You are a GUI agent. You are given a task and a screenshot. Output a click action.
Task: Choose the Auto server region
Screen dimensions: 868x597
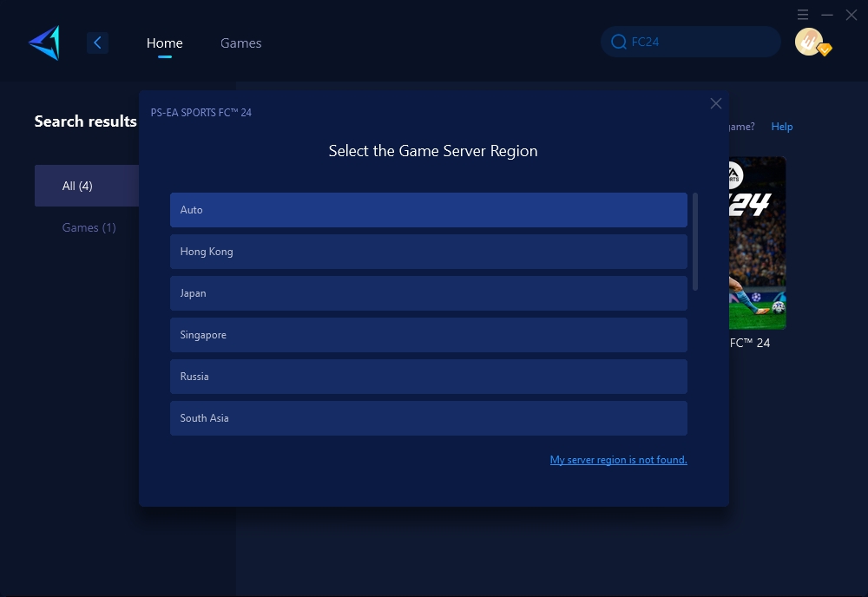(429, 210)
